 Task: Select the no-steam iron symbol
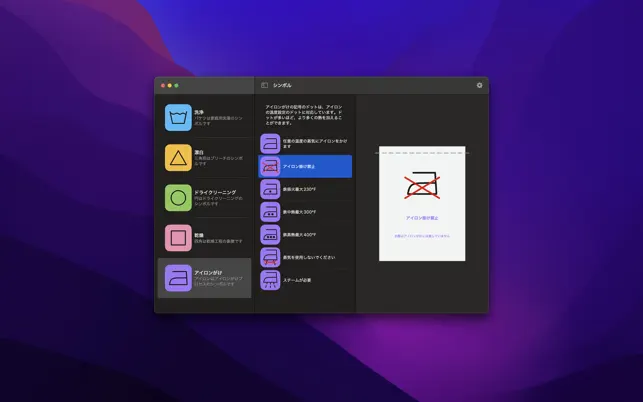click(x=270, y=257)
